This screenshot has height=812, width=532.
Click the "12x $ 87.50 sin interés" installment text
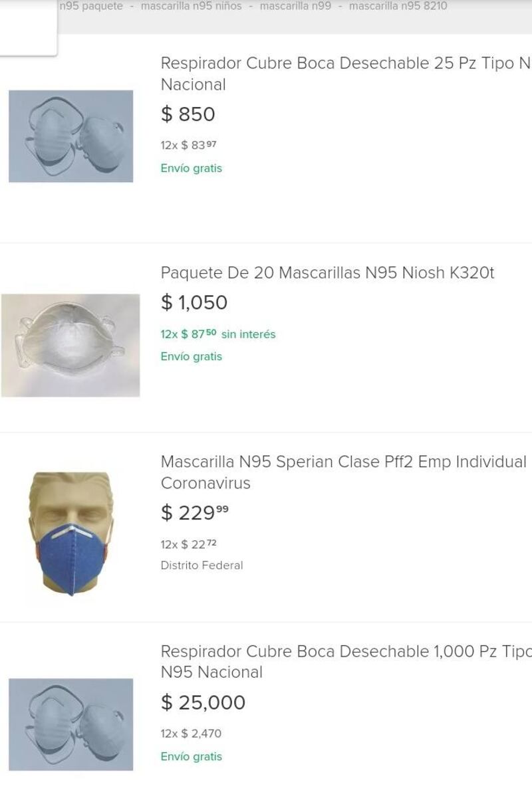[x=217, y=334]
